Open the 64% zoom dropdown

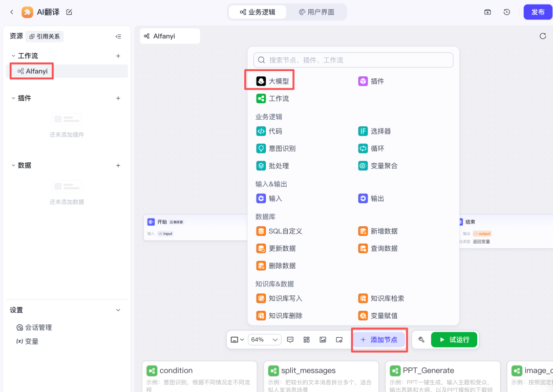[x=264, y=340]
